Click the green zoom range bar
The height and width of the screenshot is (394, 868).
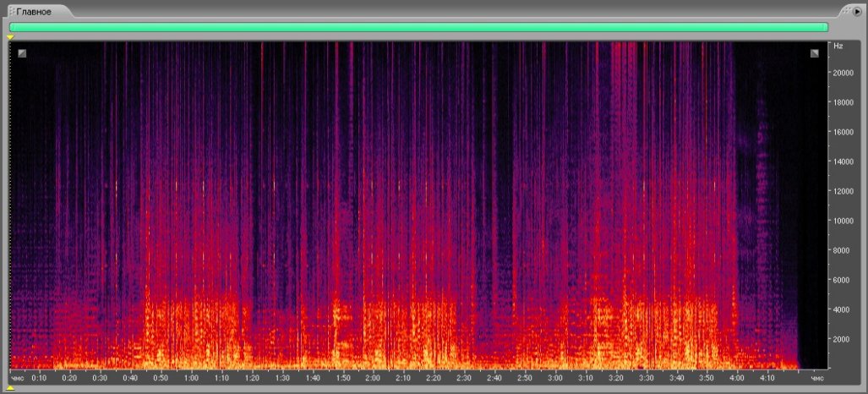click(418, 27)
